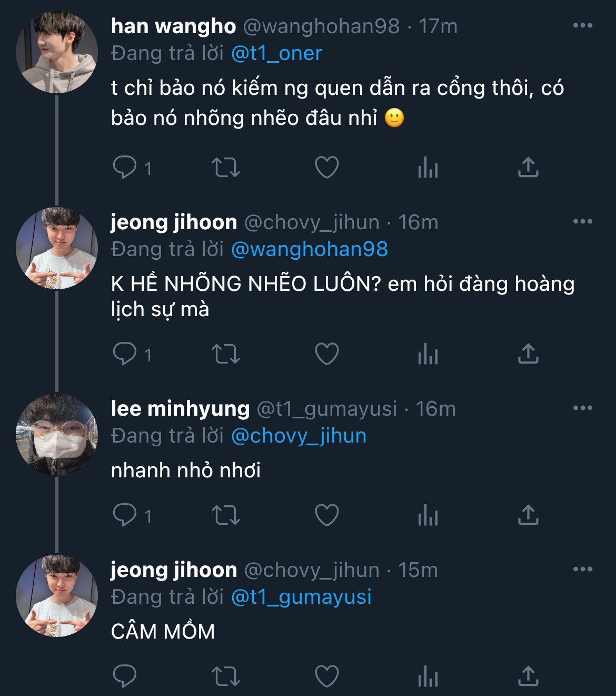Viewport: 616px width, 696px height.
Task: Reply to lee minhyung's tweet
Action: pyautogui.click(x=125, y=515)
